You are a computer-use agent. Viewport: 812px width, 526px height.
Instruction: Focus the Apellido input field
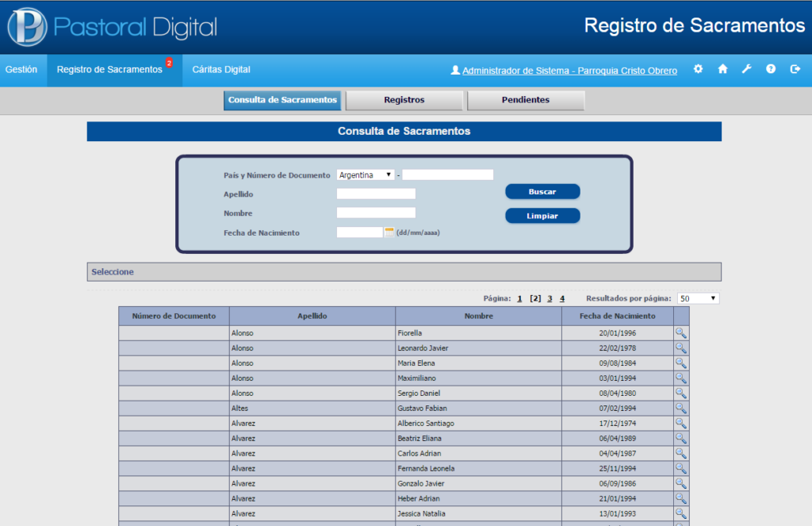coord(376,194)
